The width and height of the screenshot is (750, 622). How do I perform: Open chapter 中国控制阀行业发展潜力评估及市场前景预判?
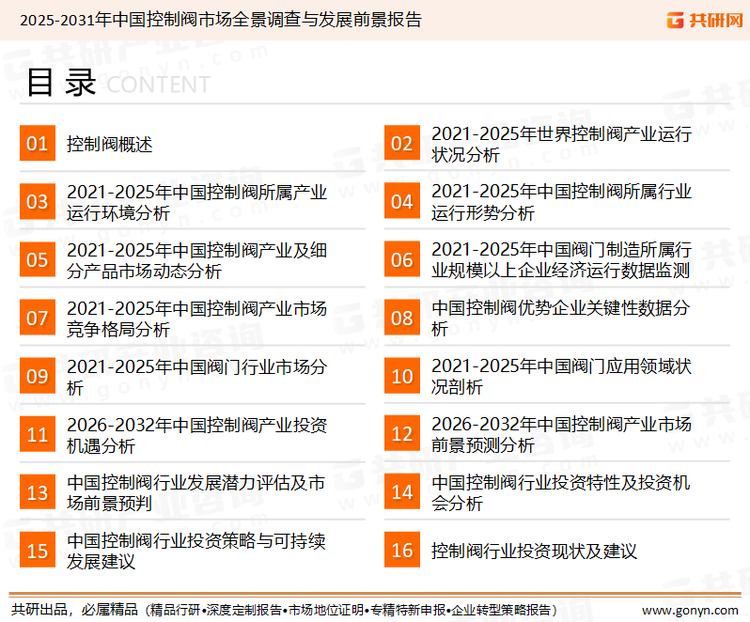click(x=196, y=493)
